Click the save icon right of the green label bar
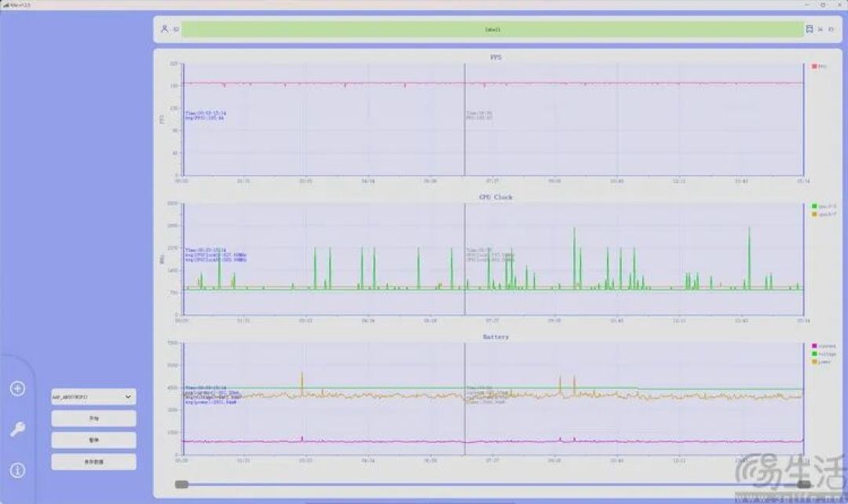Screen dimensions: 848x504 pyautogui.click(x=810, y=29)
